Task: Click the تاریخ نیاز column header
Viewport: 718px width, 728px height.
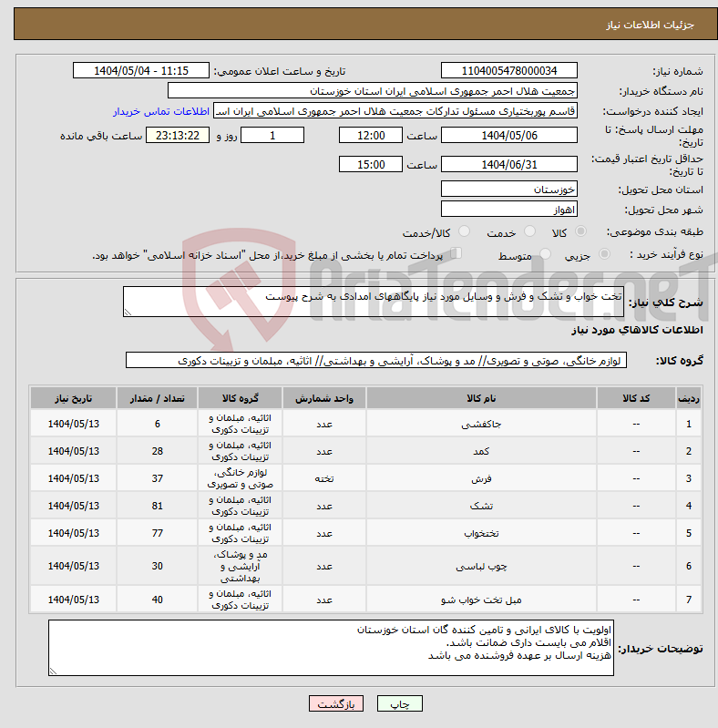Action: pos(74,398)
